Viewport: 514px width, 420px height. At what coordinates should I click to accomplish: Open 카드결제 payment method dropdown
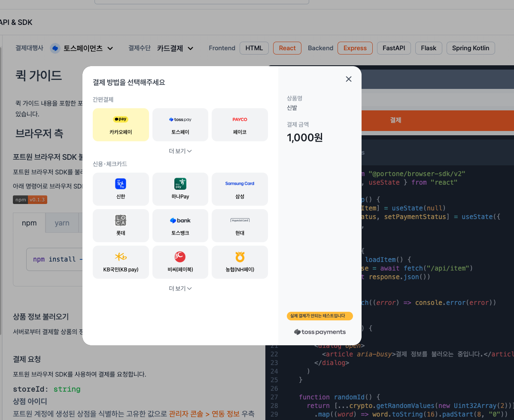coord(175,48)
